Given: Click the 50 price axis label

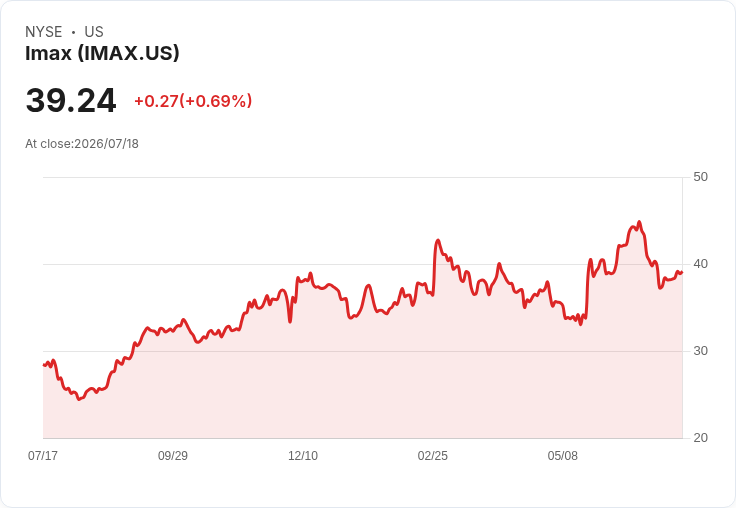Looking at the screenshot, I should tap(700, 177).
